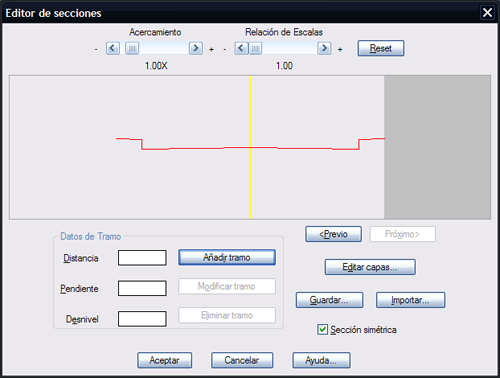Viewport: 500px width, 378px height.
Task: Focus the Distancia input field
Action: click(142, 258)
